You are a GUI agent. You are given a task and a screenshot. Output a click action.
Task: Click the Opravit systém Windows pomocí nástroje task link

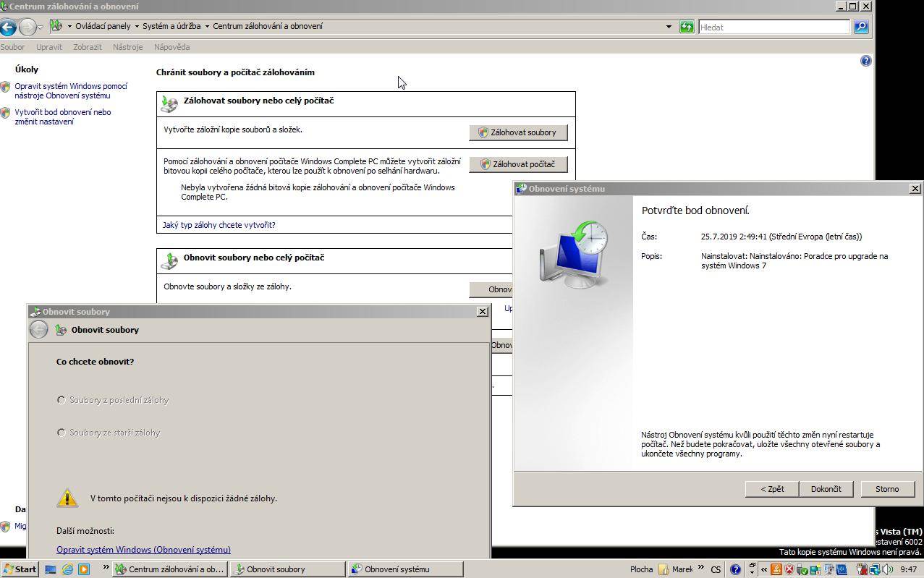click(71, 90)
